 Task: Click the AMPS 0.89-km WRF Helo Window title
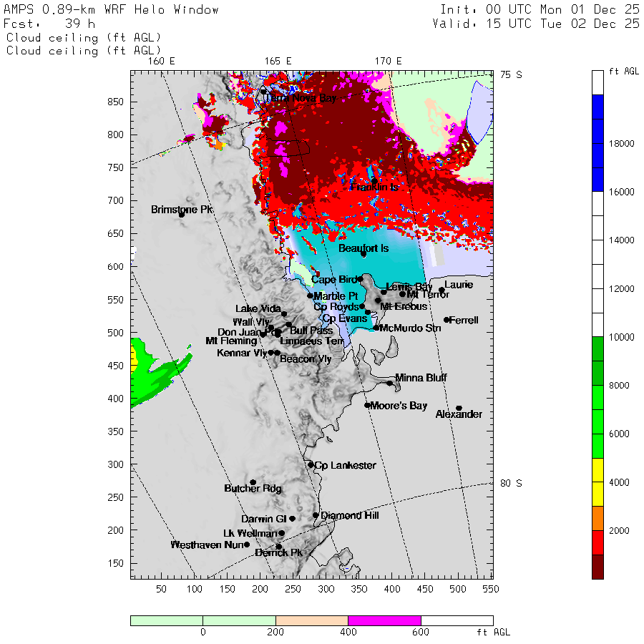click(112, 10)
